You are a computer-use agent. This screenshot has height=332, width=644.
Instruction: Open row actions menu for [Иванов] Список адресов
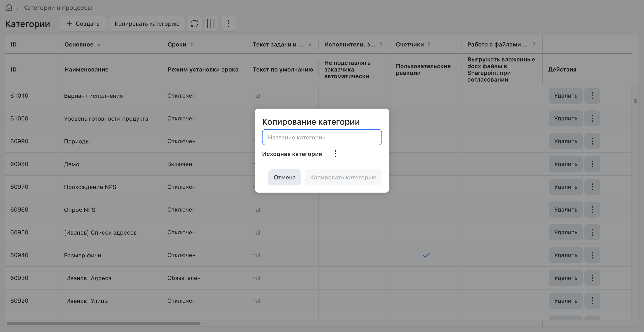592,232
